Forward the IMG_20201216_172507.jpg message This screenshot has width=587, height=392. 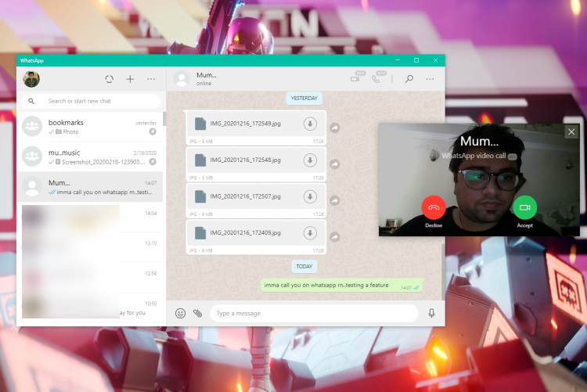335,200
